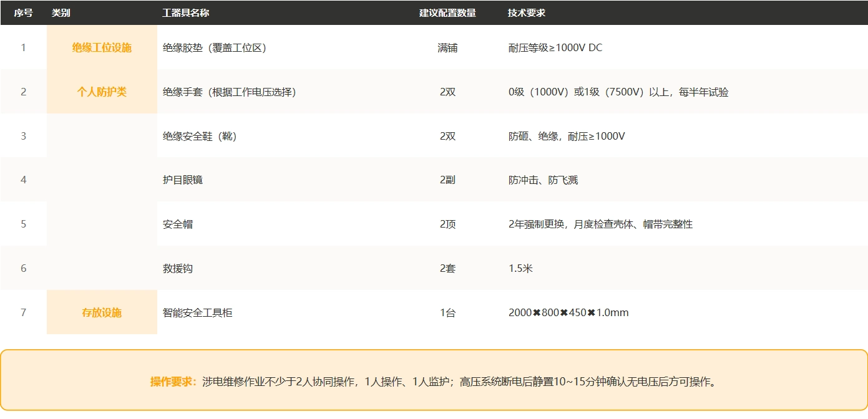Click requirement 耐压等级≥1000V DC
The image size is (868, 419).
click(555, 47)
